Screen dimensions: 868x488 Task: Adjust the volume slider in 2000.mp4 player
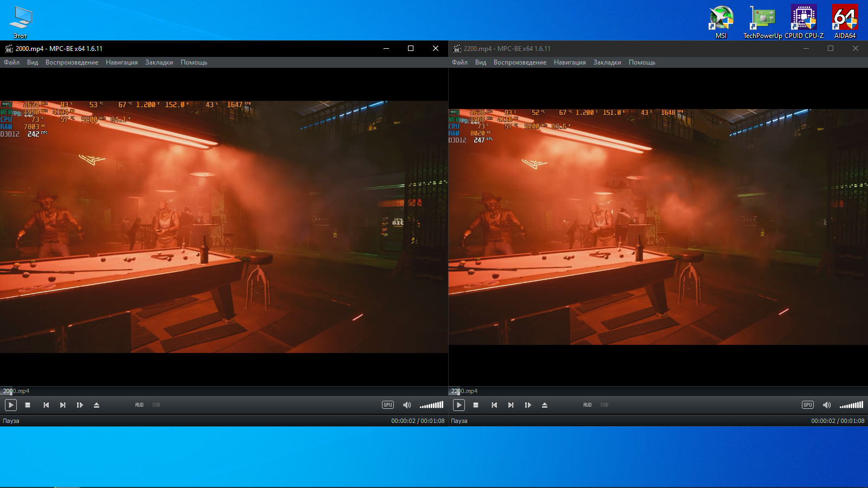(432, 405)
